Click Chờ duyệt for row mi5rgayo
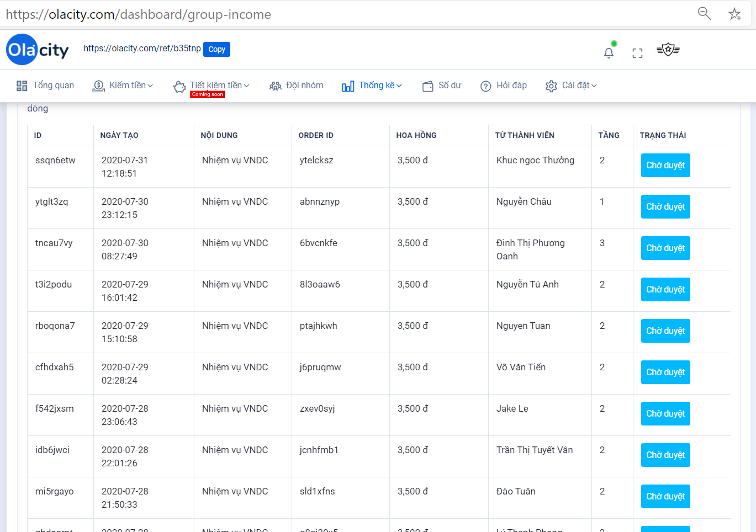The height and width of the screenshot is (532, 756). pos(665,497)
